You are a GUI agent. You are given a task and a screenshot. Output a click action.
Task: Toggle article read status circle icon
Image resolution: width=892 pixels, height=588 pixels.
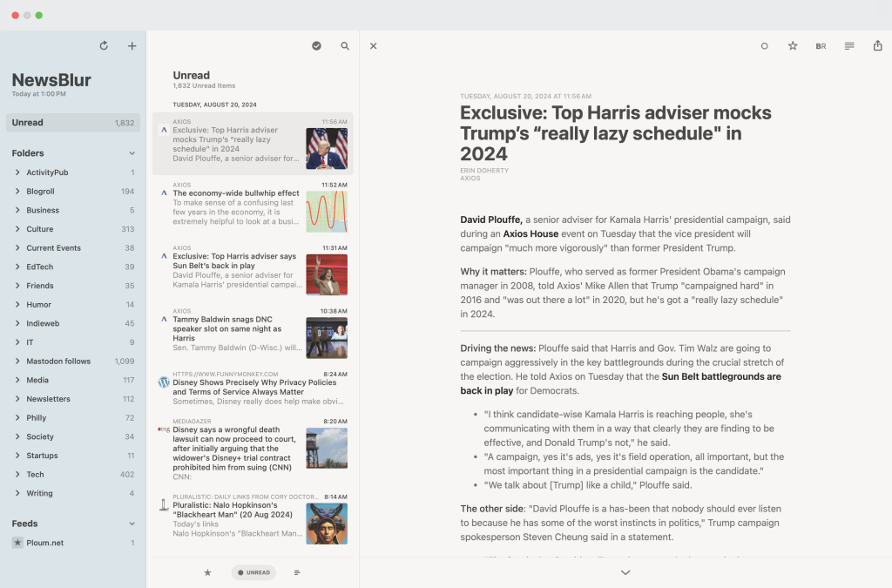pos(764,46)
